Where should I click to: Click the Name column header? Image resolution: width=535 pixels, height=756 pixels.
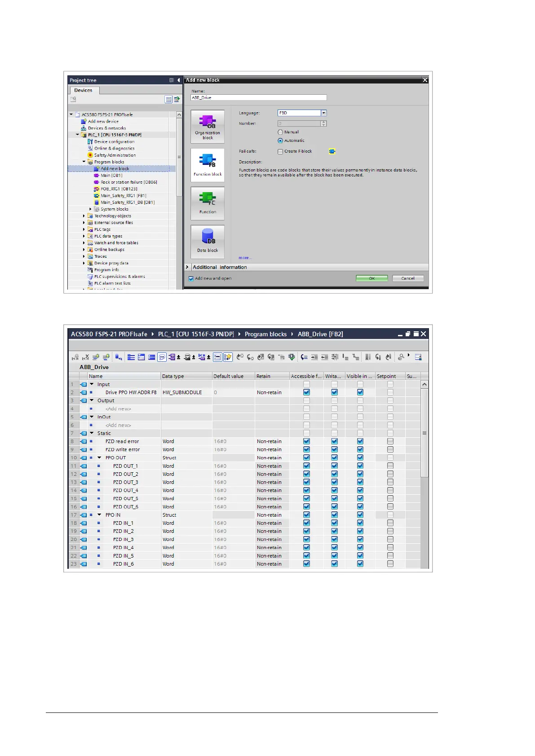(124, 376)
